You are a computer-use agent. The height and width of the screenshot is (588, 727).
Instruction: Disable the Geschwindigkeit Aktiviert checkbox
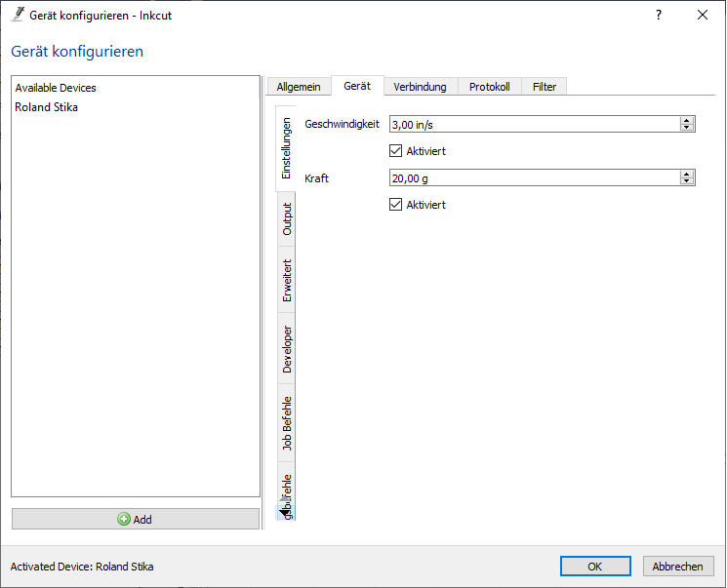tap(395, 151)
